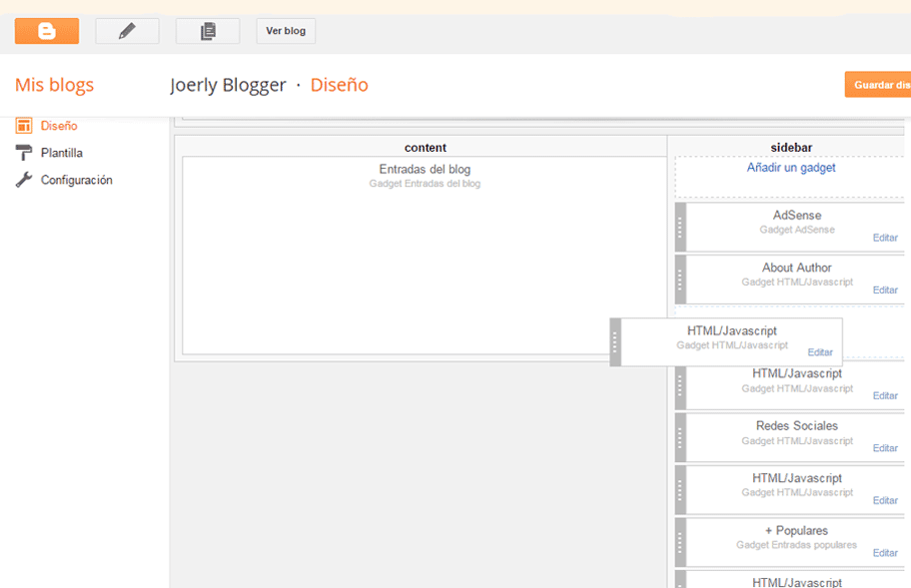This screenshot has height=588, width=911.
Task: Click Añadir un gadget in sidebar
Action: tap(791, 168)
